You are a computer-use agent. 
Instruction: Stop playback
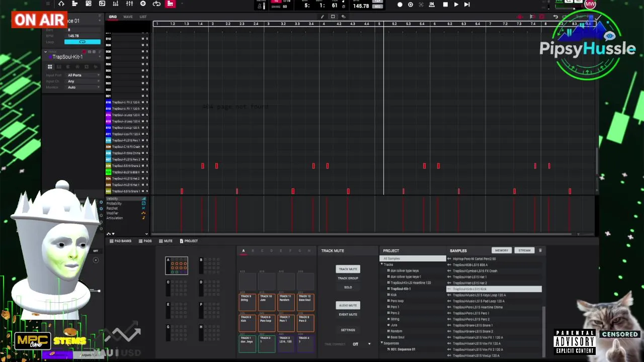(445, 5)
